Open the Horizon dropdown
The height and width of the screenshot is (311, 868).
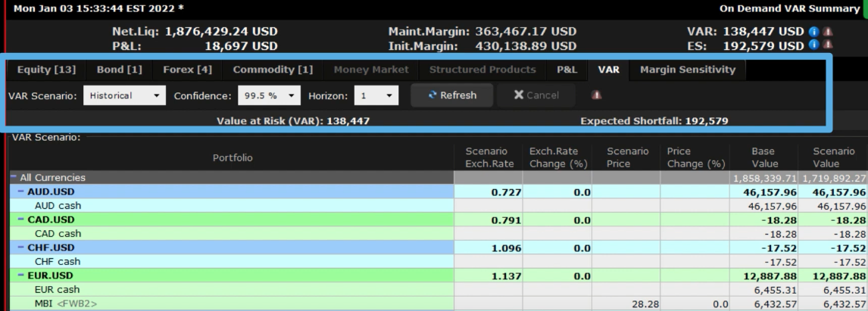[x=376, y=95]
